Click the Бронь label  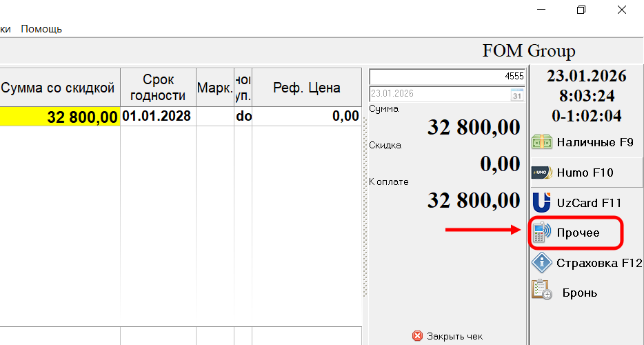579,293
